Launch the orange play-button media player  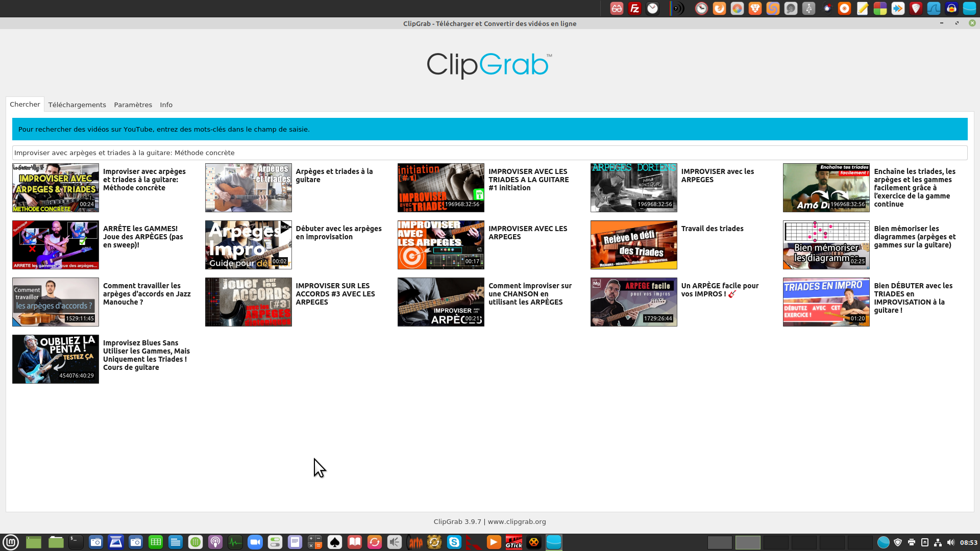494,542
